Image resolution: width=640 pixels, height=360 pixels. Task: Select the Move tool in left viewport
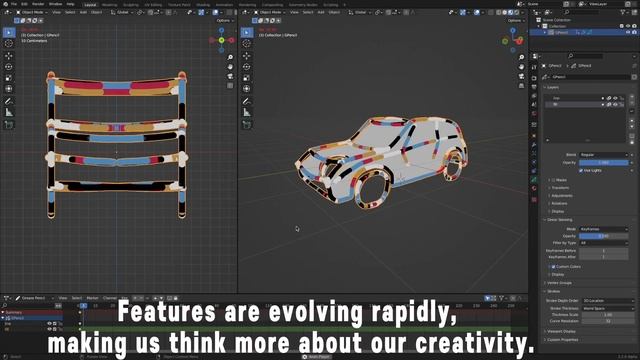tap(9, 56)
